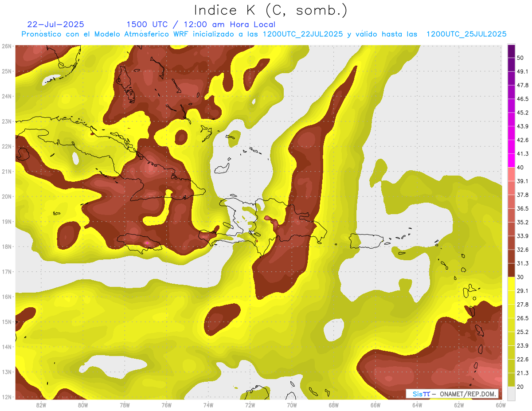The width and height of the screenshot is (532, 411).
Task: Click the 15N latitude label
Action: [7, 322]
